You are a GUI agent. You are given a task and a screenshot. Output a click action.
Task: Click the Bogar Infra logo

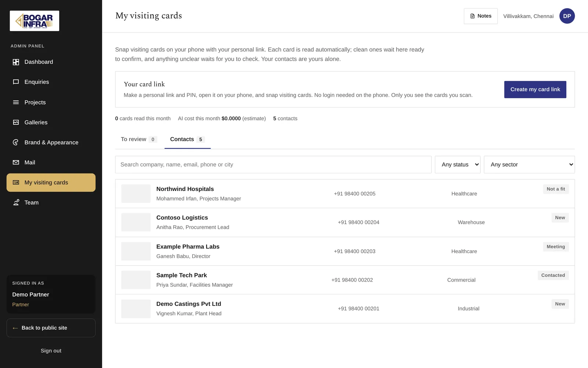[35, 21]
